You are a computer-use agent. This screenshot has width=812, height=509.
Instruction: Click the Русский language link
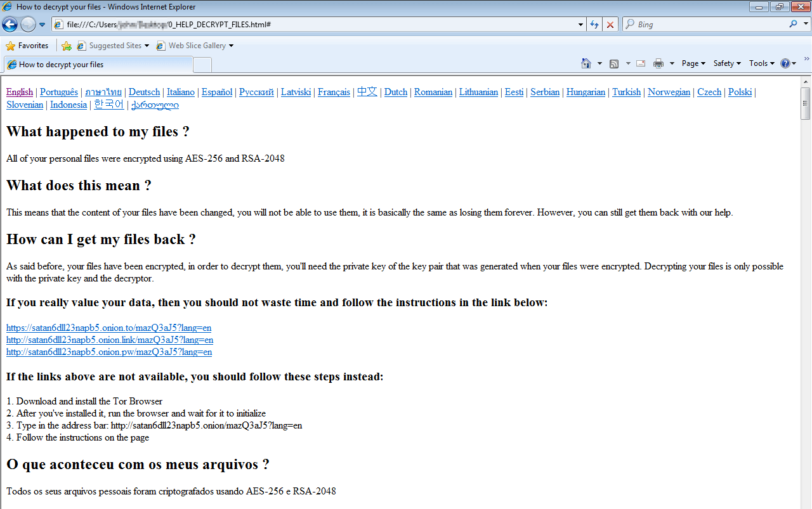tap(257, 92)
